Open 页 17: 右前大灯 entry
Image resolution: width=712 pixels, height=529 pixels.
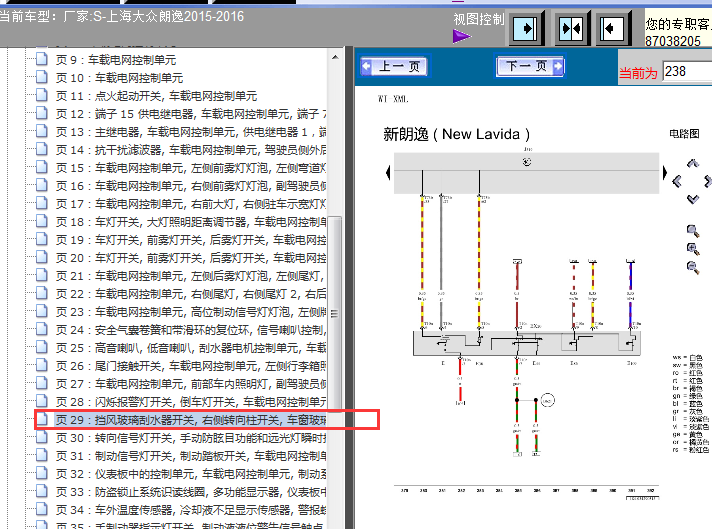click(191, 204)
